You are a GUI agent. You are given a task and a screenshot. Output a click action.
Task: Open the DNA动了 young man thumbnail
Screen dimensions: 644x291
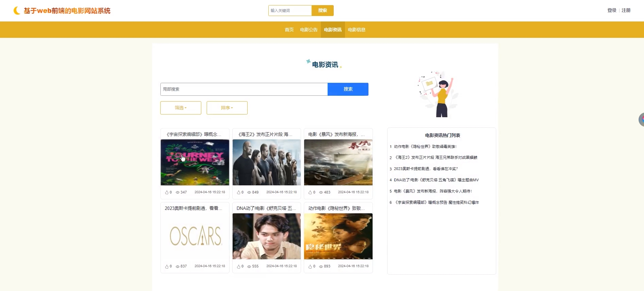pos(267,236)
